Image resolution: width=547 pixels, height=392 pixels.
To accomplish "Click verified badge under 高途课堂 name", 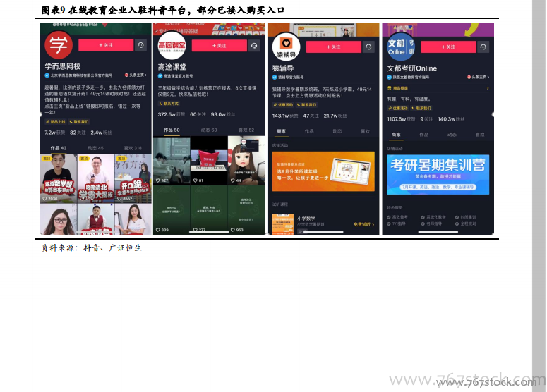I will tap(160, 76).
